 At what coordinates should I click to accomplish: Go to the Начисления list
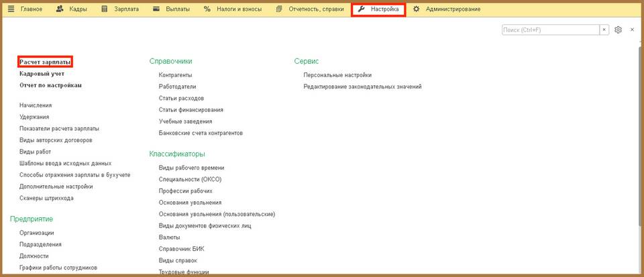tap(36, 105)
